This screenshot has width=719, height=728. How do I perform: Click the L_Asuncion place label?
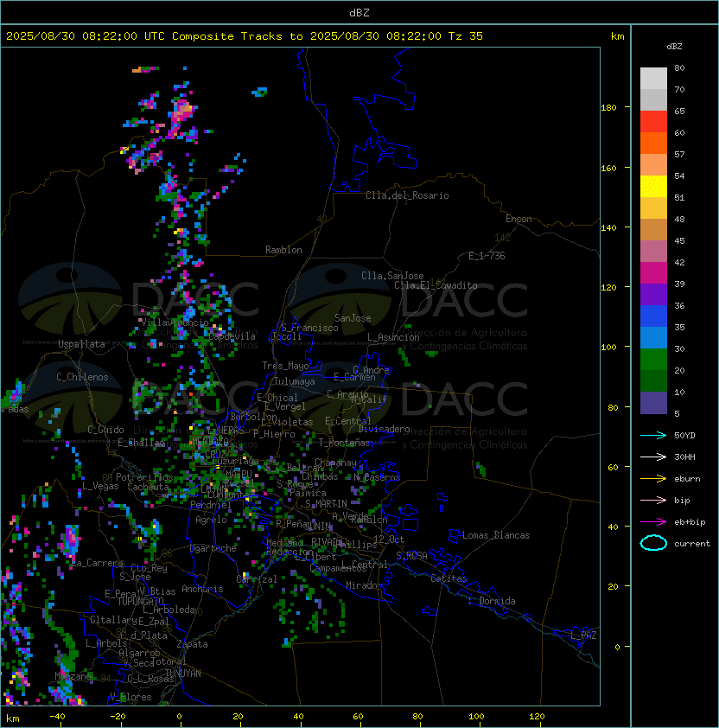coord(393,337)
